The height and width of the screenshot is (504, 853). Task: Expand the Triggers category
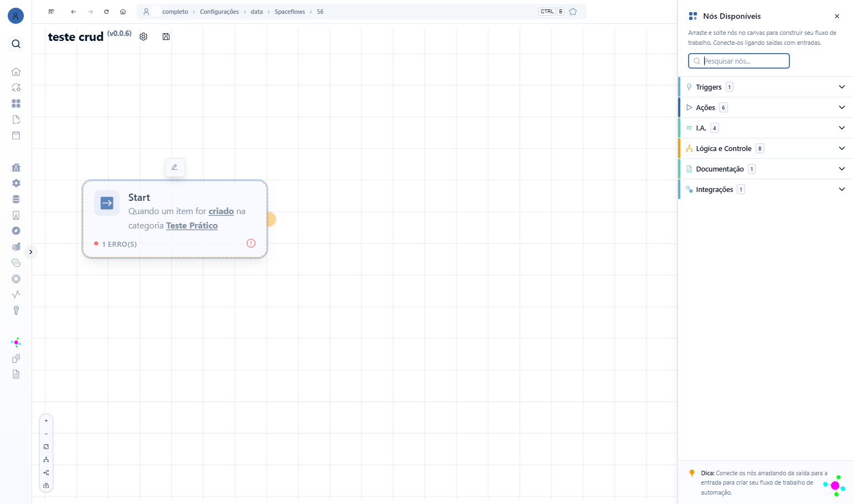point(766,87)
